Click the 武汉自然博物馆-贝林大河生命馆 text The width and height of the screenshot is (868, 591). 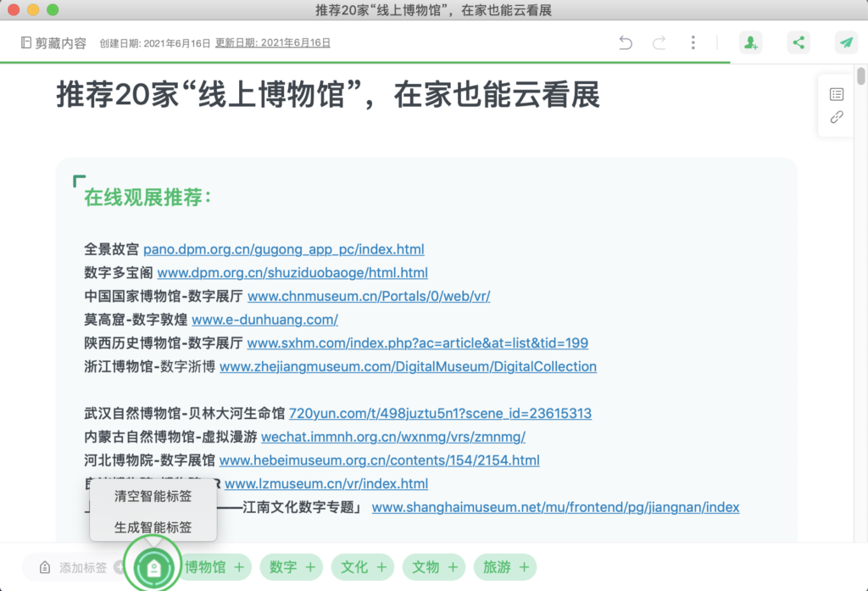tap(184, 413)
